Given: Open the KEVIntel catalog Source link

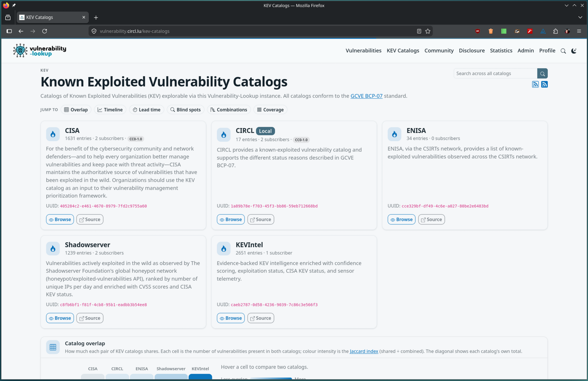Looking at the screenshot, I should click(261, 318).
